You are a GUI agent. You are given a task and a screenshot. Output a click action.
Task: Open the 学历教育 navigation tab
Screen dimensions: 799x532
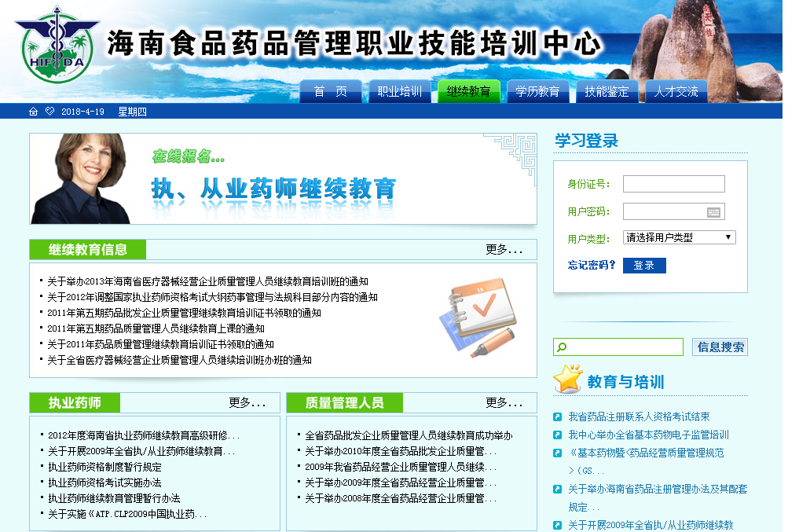(537, 92)
